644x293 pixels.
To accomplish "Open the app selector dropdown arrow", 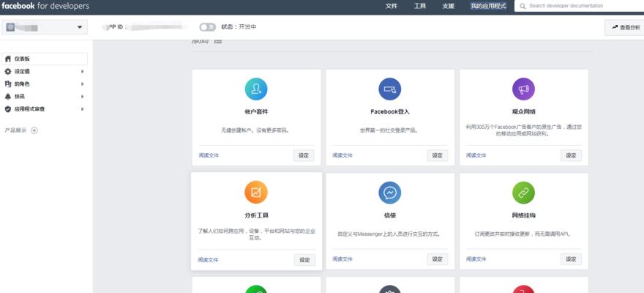I will point(80,27).
